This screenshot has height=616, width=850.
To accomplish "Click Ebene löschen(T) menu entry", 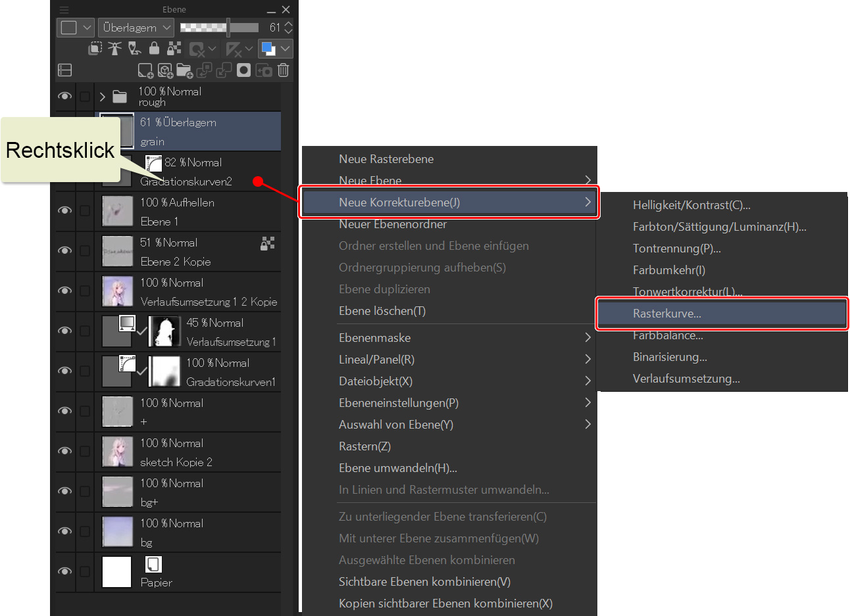I will click(x=382, y=311).
